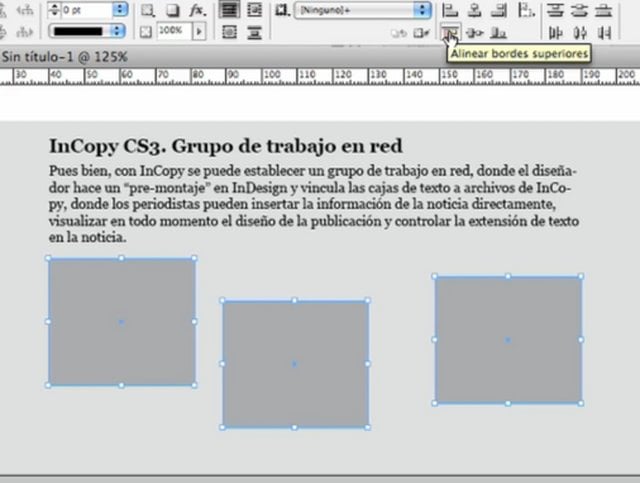Click the No text wrap icon
This screenshot has height=483, width=640.
(229, 10)
